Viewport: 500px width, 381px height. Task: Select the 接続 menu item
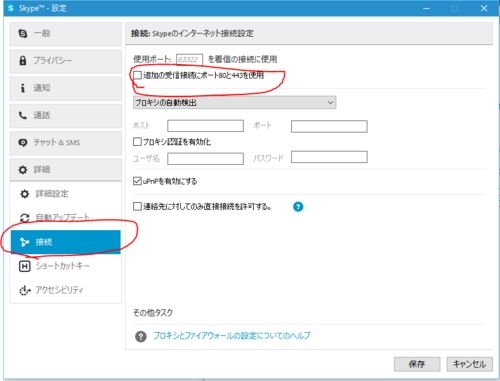click(x=65, y=242)
